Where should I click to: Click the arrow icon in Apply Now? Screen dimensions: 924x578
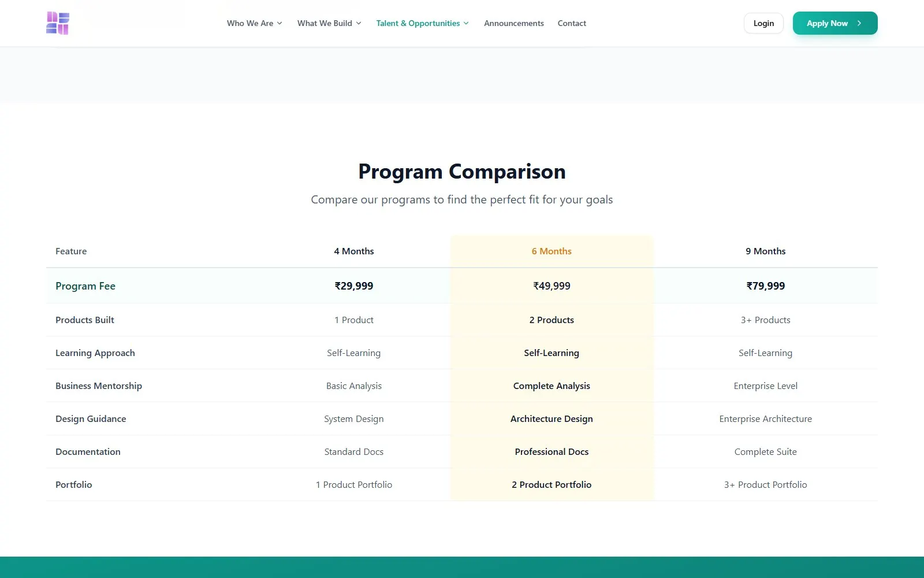pyautogui.click(x=859, y=23)
